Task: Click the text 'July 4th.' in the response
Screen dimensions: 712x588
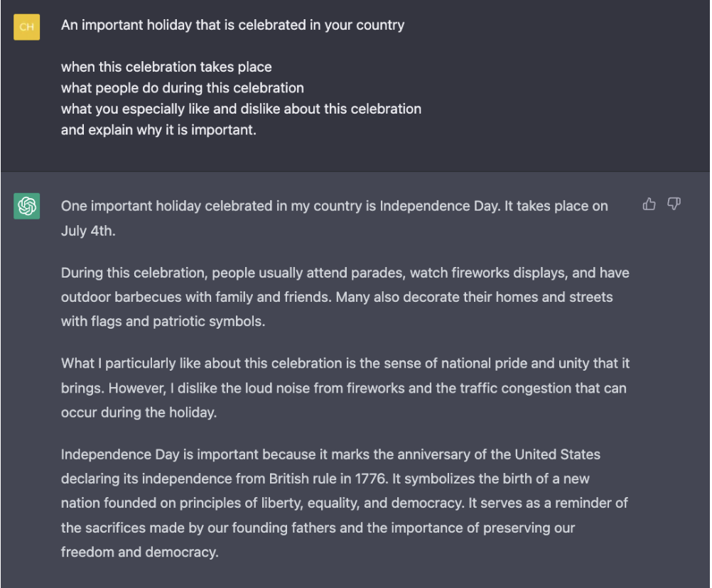Action: click(x=87, y=232)
